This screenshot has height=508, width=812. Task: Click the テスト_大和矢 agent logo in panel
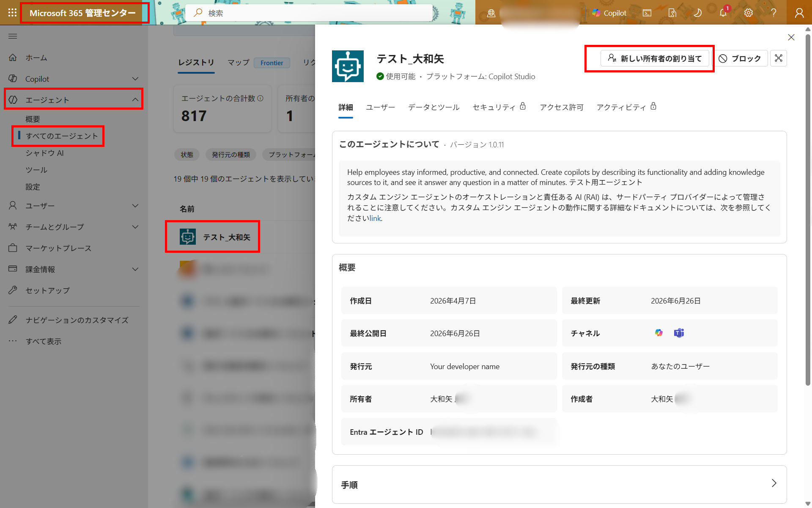coord(348,66)
